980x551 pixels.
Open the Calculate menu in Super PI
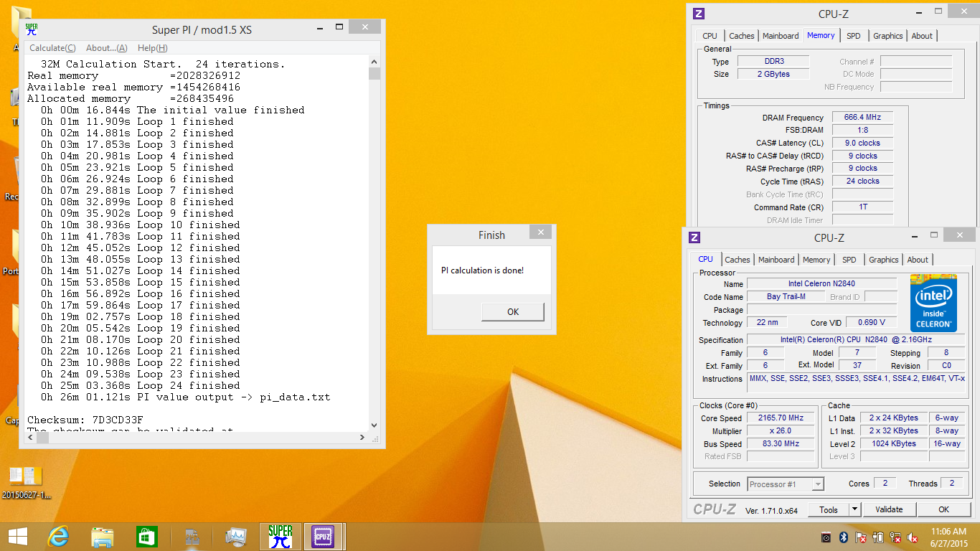52,48
